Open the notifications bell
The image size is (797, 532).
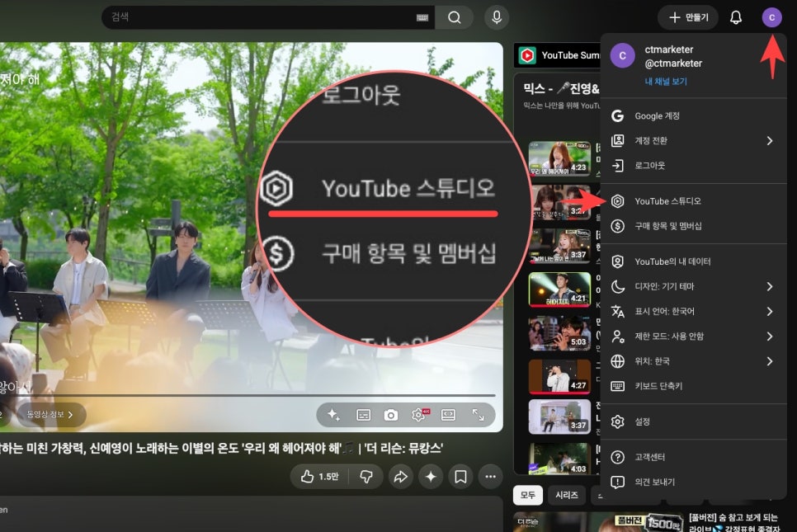(x=735, y=18)
